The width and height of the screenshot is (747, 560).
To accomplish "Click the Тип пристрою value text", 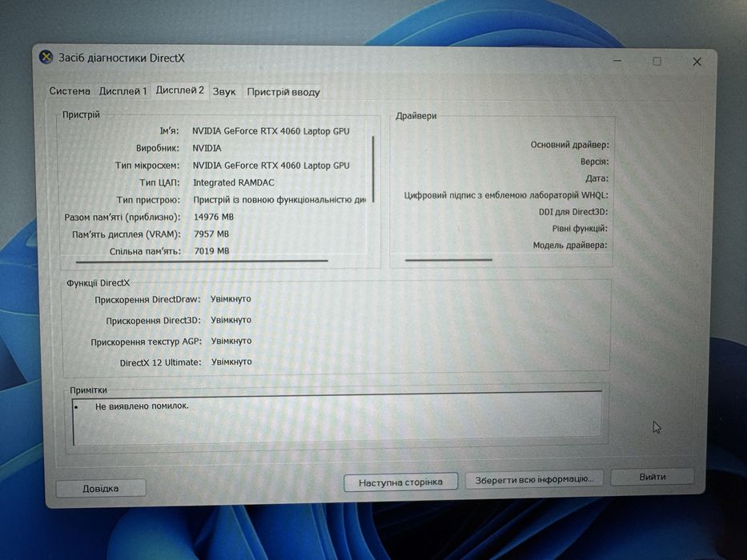I will click(x=279, y=199).
